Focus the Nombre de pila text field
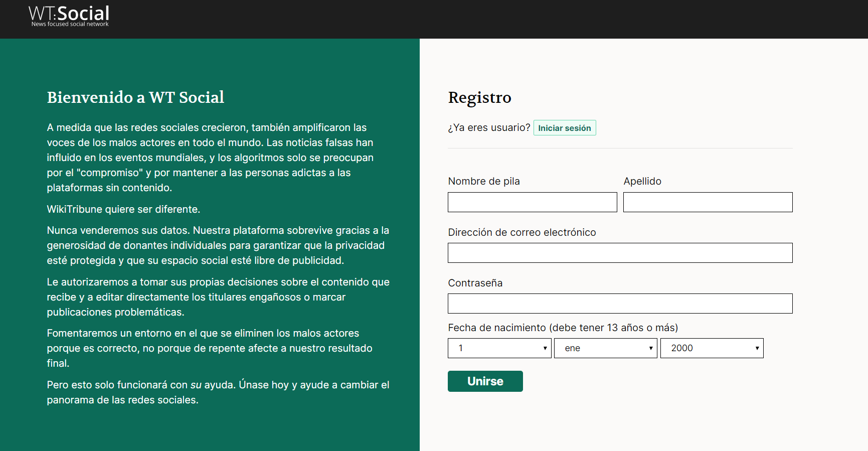 click(532, 202)
